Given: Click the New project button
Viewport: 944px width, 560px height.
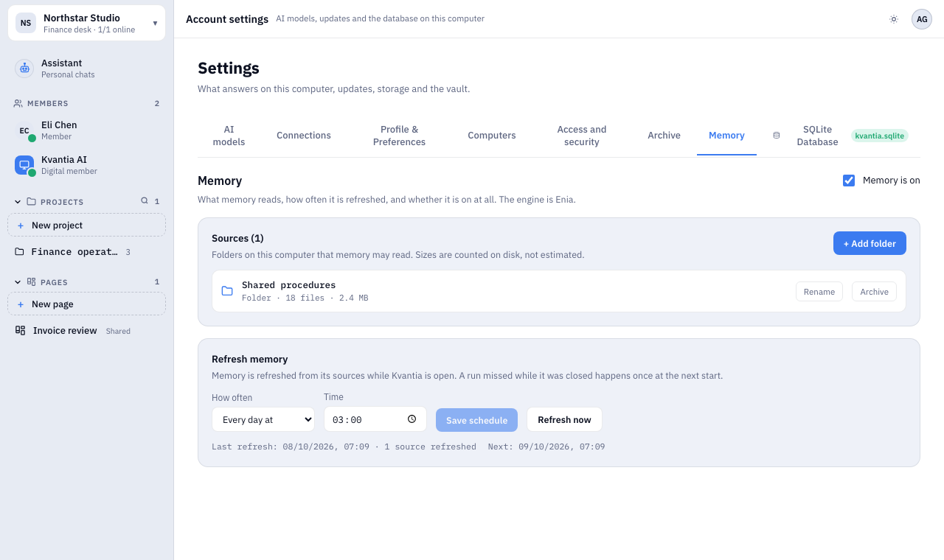Looking at the screenshot, I should pos(86,225).
